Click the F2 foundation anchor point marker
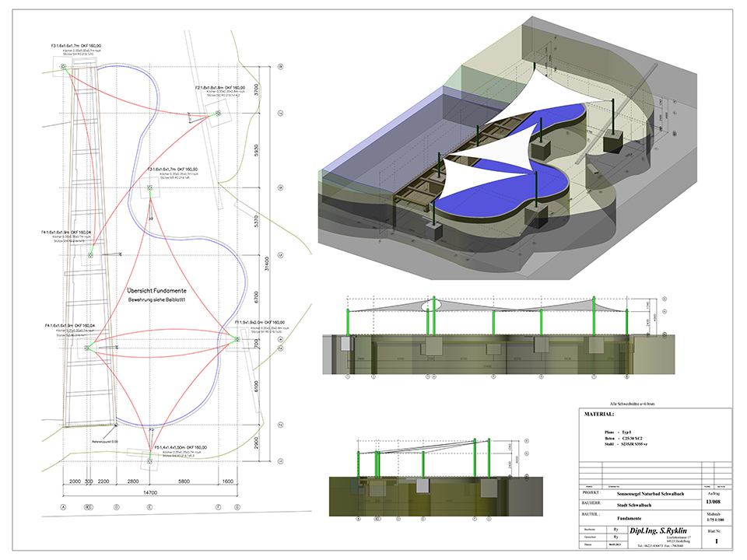Viewport: 747px width, 560px height. click(217, 114)
